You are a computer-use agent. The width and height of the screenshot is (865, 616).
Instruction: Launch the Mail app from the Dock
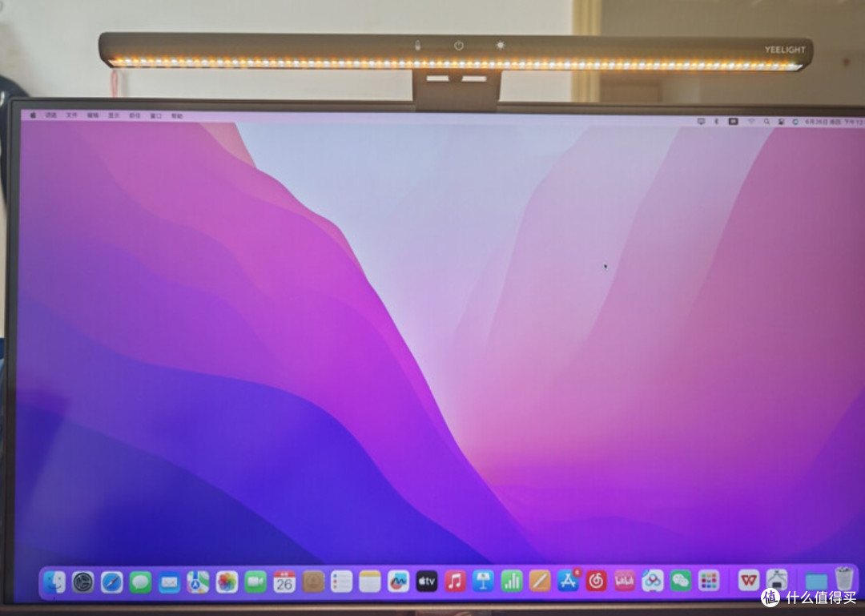[169, 582]
